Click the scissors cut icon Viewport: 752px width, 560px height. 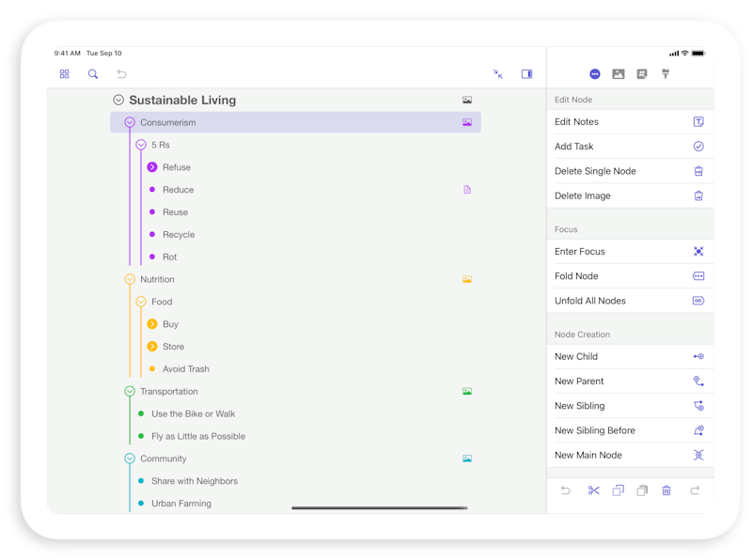click(593, 490)
